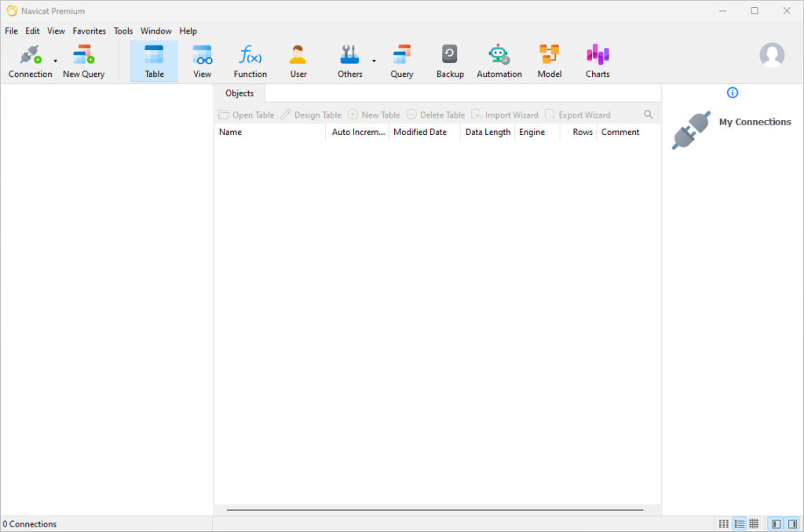804x532 pixels.
Task: Toggle the right information pane
Action: coord(792,524)
